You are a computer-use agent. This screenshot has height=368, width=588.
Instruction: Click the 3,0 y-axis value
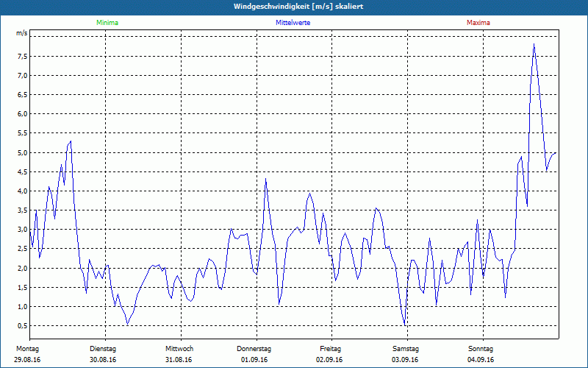point(22,229)
